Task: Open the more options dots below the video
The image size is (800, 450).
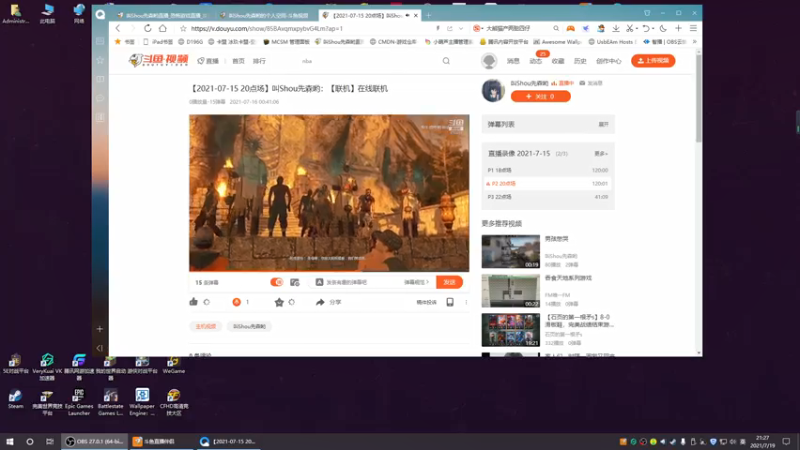Action: click(466, 302)
